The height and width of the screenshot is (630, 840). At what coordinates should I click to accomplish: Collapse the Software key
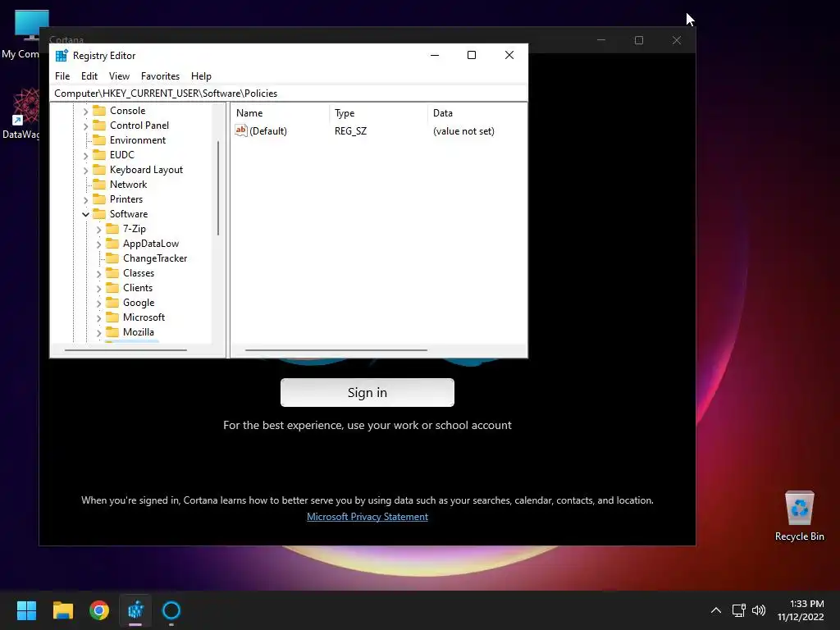[x=85, y=214]
